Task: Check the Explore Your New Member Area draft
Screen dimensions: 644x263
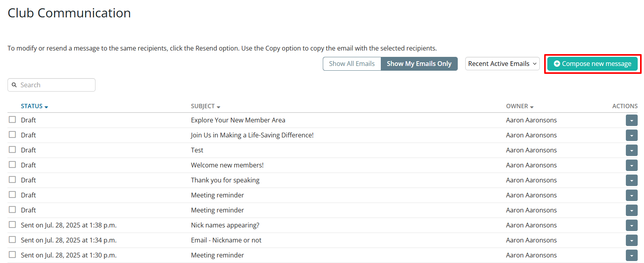Action: tap(13, 120)
